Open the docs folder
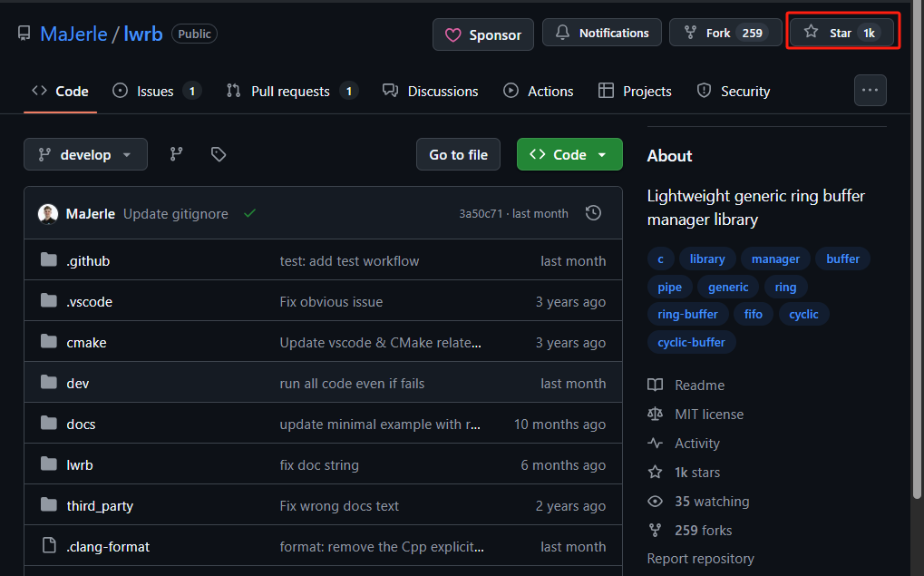Viewport: 924px width, 576px height. 82,424
